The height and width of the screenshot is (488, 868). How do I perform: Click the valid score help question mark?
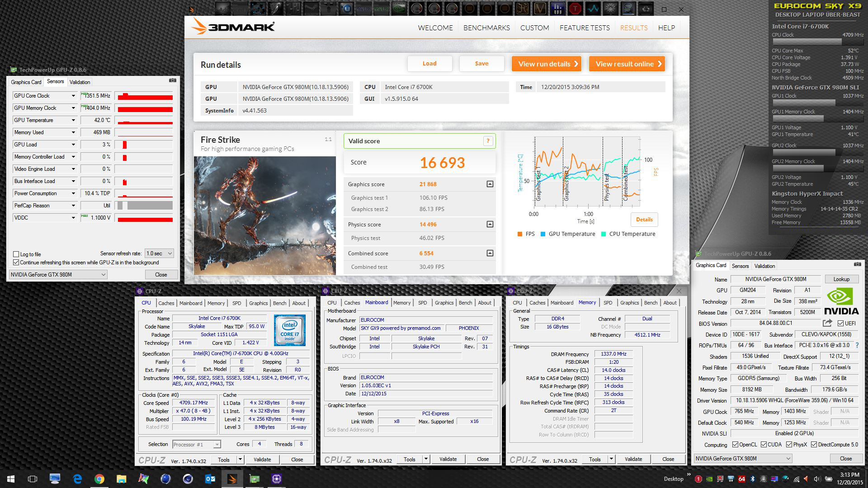[x=488, y=141]
